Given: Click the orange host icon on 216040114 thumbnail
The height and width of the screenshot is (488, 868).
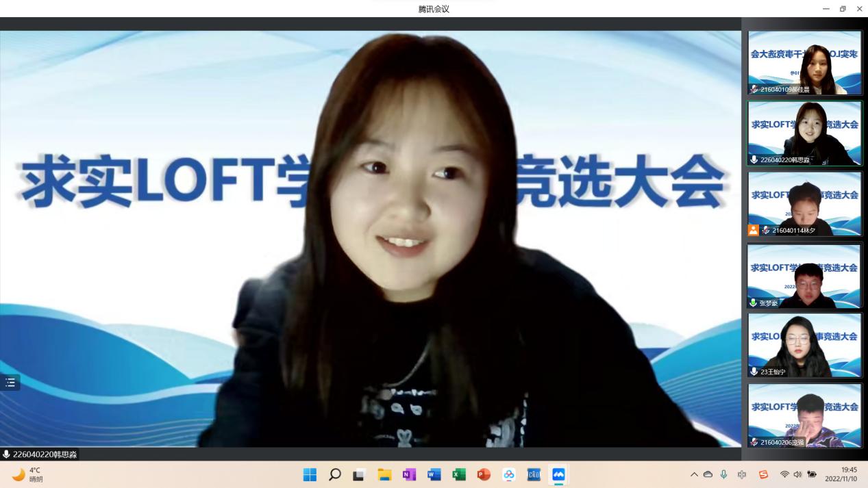Looking at the screenshot, I should pos(754,230).
